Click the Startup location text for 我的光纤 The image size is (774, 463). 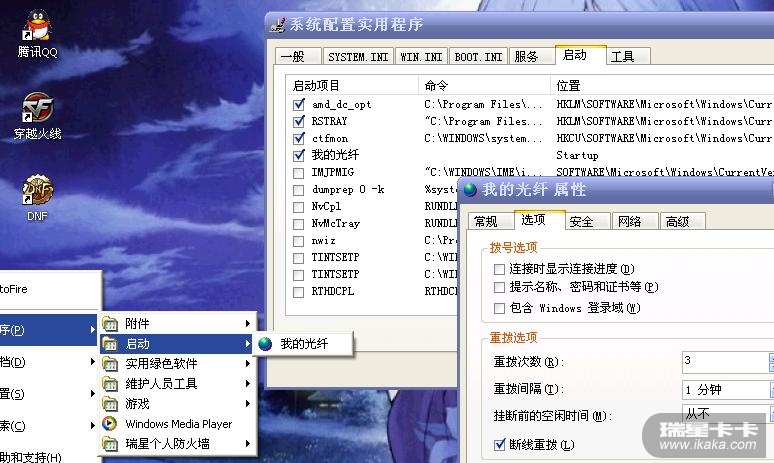tap(577, 155)
